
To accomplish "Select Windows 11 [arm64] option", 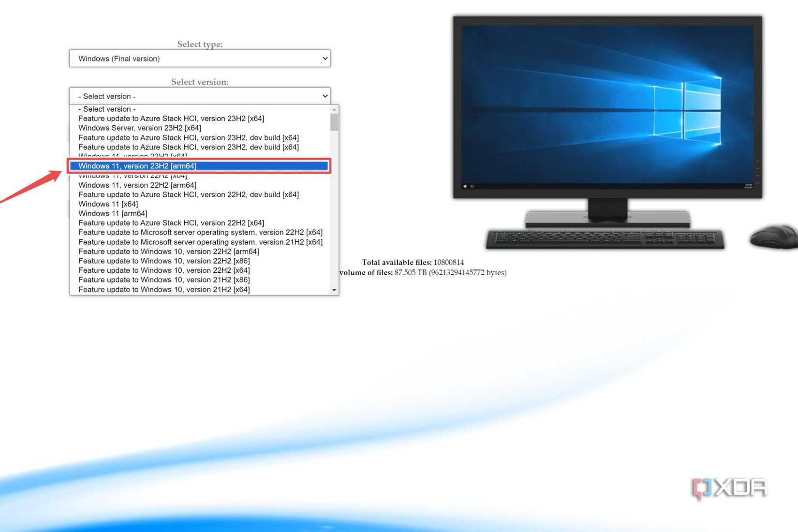I will coord(200,213).
